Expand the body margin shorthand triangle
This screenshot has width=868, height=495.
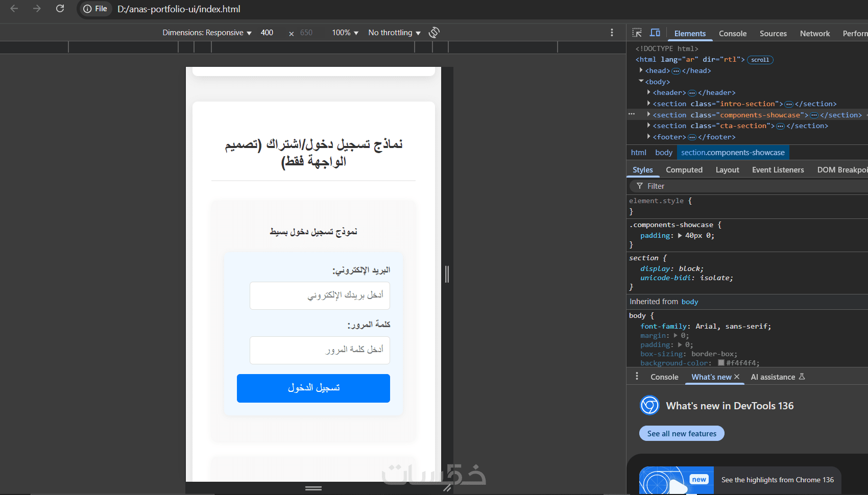tap(676, 336)
